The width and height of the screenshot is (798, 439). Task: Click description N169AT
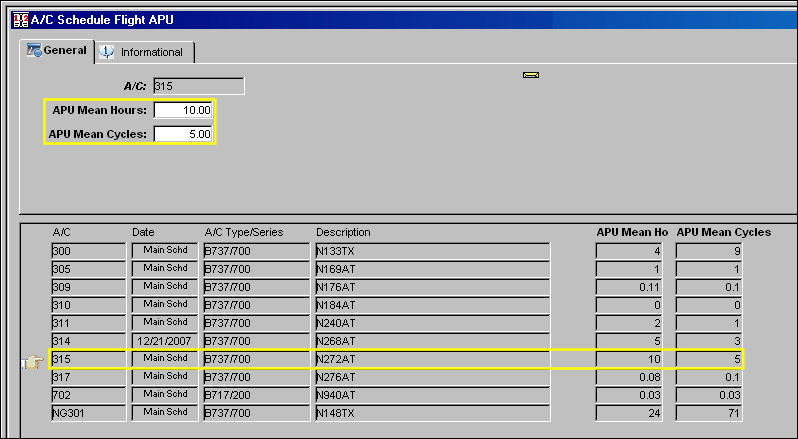click(x=433, y=269)
